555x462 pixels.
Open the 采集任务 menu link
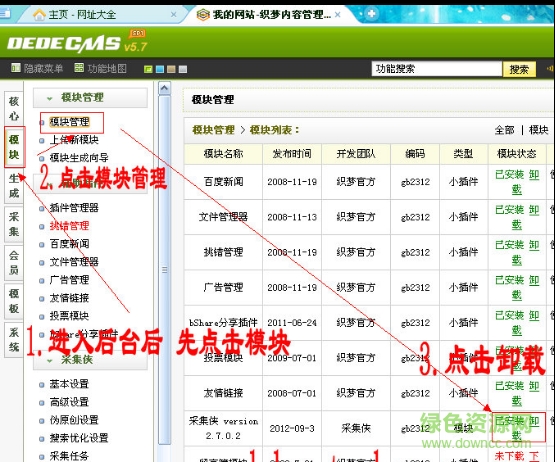click(69, 456)
